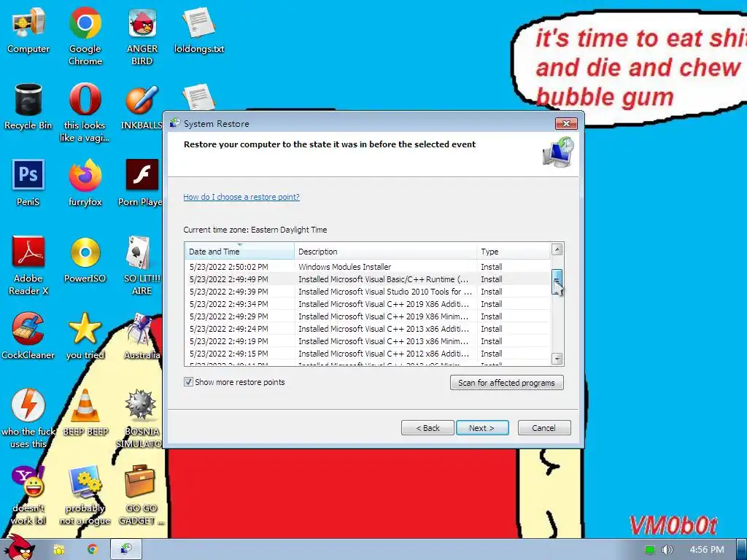747x560 pixels.
Task: Select the Visual C++ 2019 X86 Additi... row
Action: tap(368, 304)
